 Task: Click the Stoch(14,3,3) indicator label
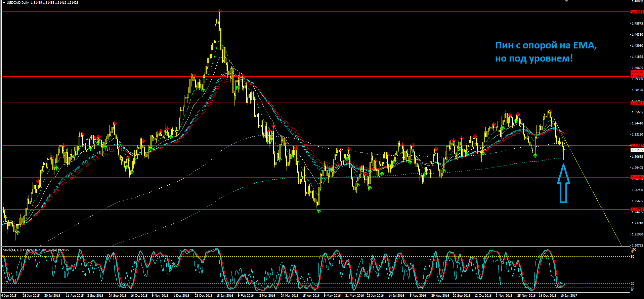(x=12, y=250)
